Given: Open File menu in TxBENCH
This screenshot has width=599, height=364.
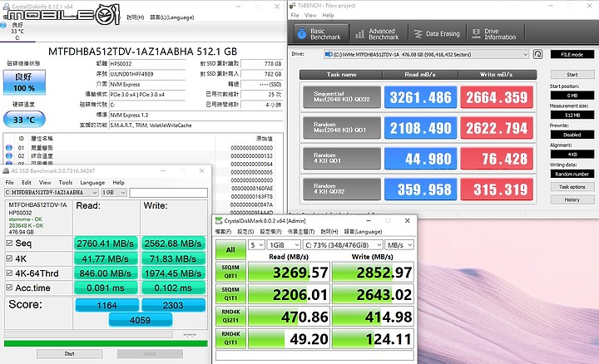Looking at the screenshot, I should click(x=295, y=15).
